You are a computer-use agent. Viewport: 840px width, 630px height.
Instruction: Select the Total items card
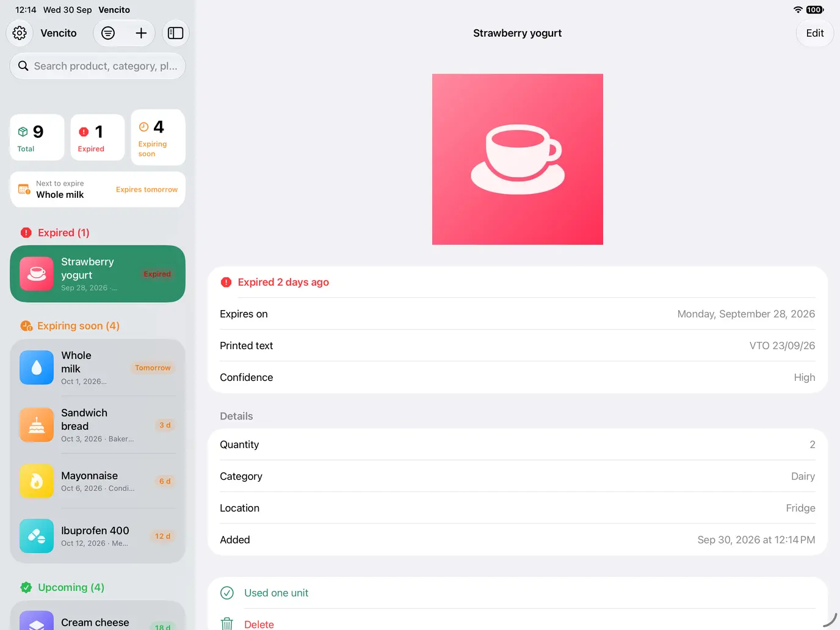(37, 137)
